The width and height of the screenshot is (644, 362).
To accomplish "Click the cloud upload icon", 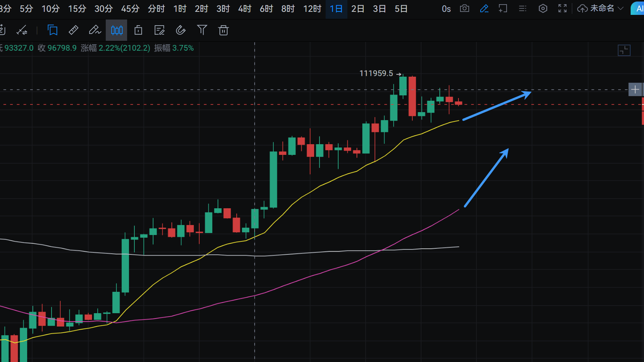I will (x=582, y=8).
